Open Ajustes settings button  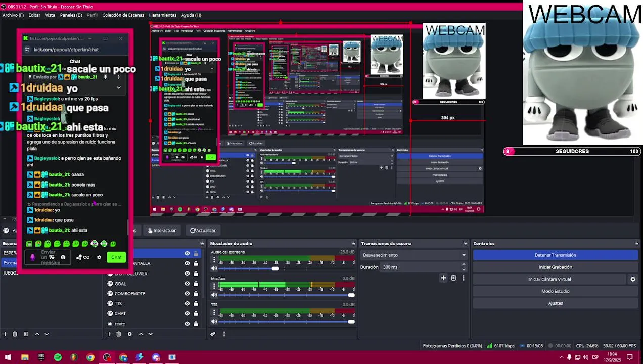(x=555, y=303)
